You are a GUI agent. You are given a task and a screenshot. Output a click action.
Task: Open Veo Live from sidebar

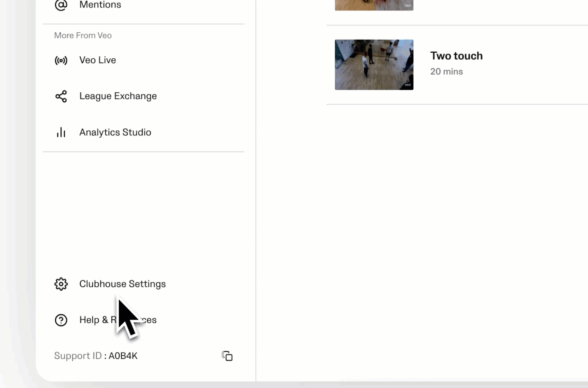pos(97,60)
